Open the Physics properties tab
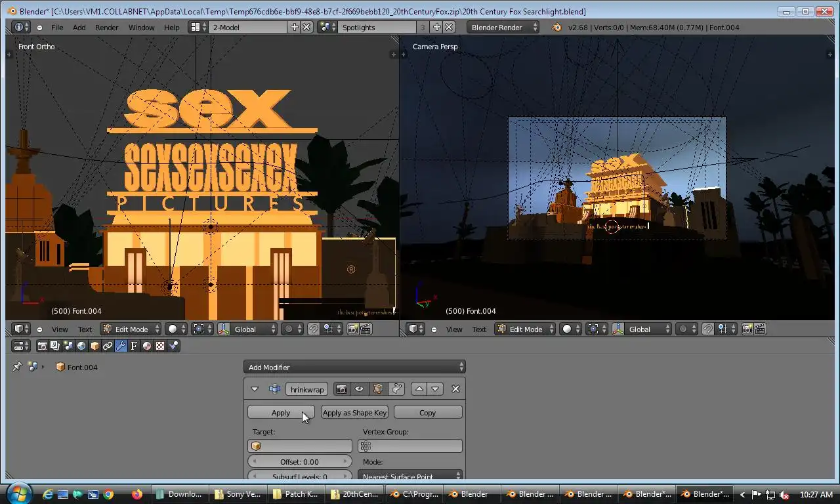Viewport: 840px width, 504px height. click(173, 346)
